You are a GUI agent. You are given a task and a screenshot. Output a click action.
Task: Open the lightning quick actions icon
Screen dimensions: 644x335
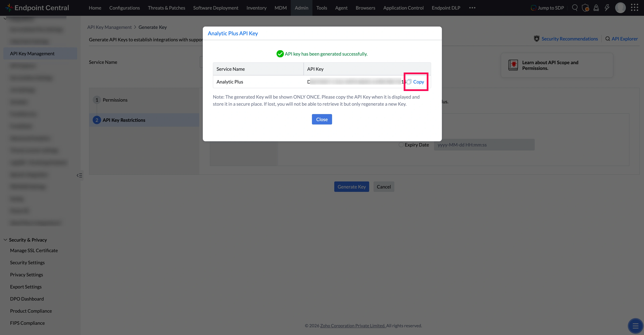tap(607, 8)
